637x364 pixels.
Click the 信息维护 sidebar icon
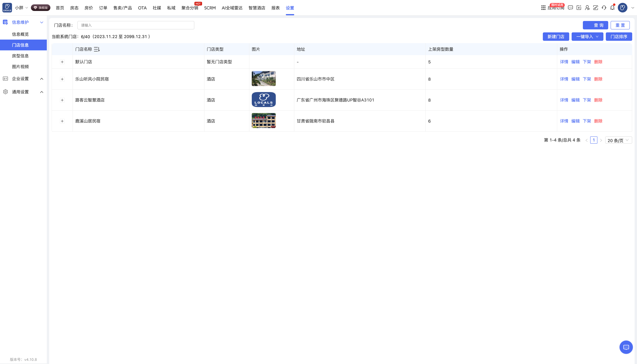(x=5, y=22)
